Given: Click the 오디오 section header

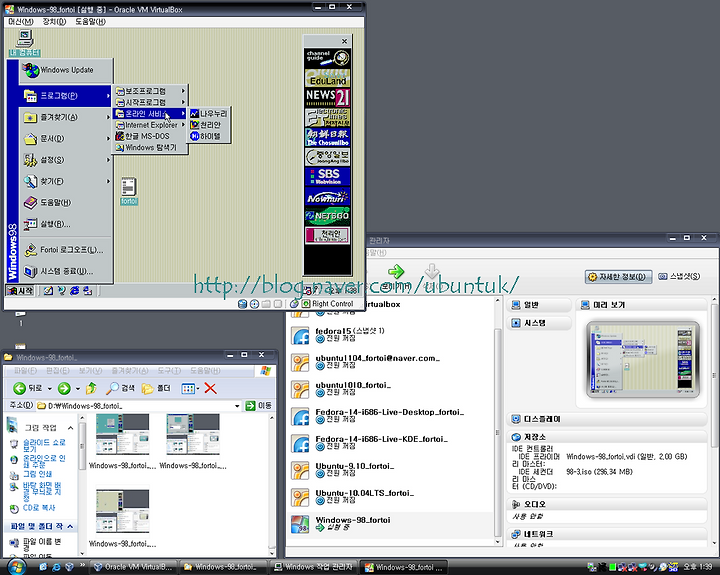Looking at the screenshot, I should [x=608, y=504].
